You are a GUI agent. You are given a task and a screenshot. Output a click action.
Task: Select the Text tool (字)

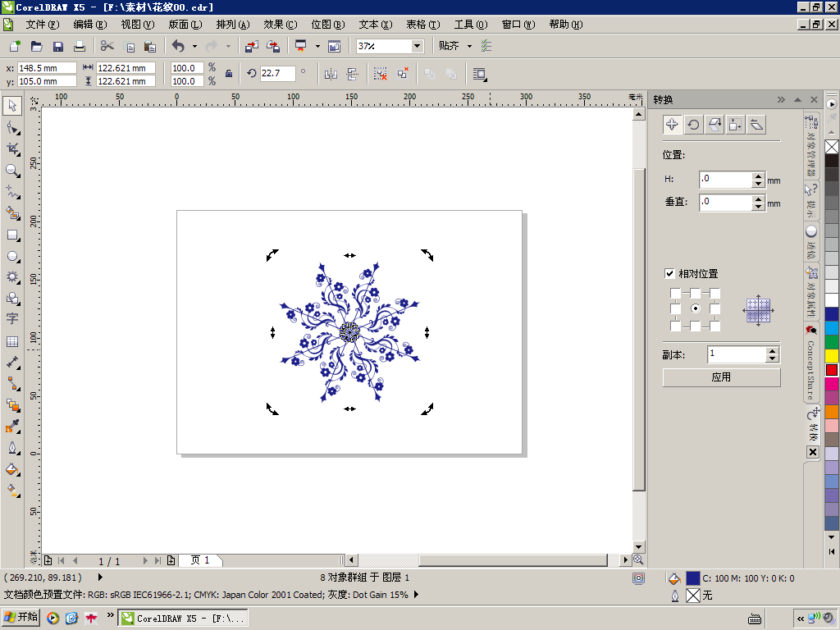(12, 319)
